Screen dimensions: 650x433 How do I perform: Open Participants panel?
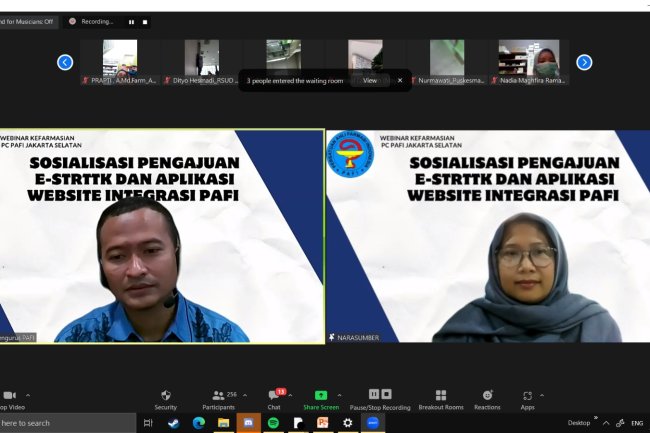[x=218, y=400]
